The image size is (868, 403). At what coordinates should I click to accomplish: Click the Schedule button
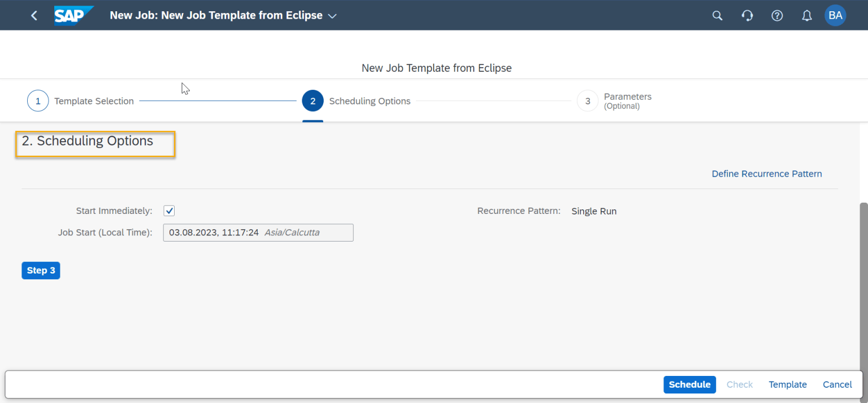pyautogui.click(x=689, y=384)
